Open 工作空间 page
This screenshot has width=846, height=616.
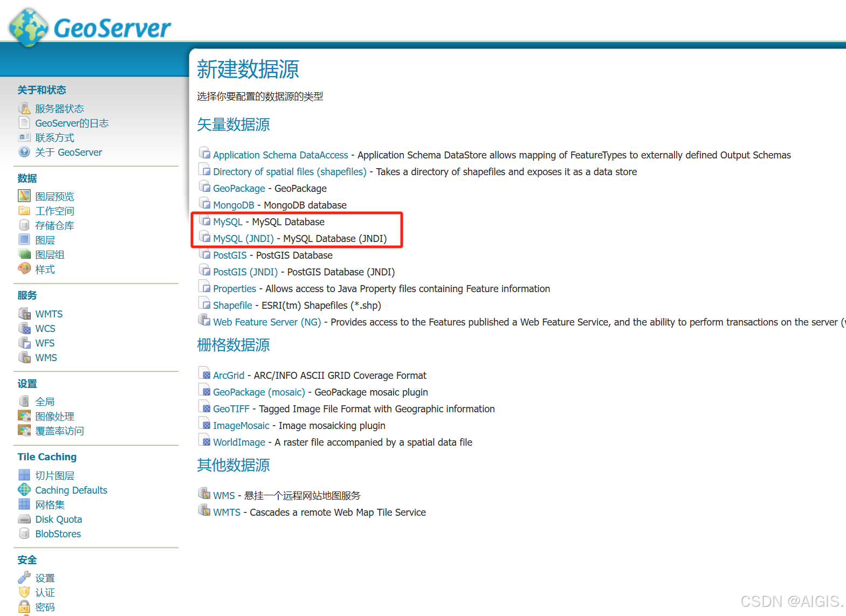click(54, 211)
